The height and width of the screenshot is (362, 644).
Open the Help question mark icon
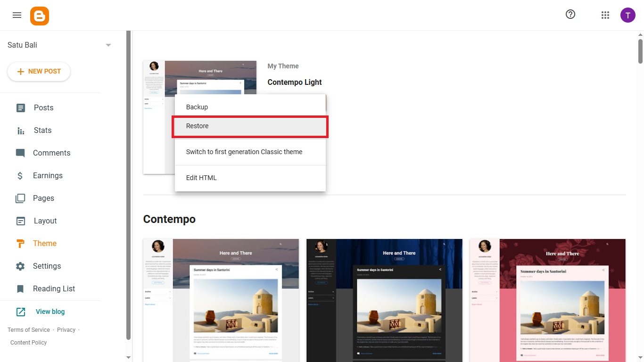pos(570,15)
